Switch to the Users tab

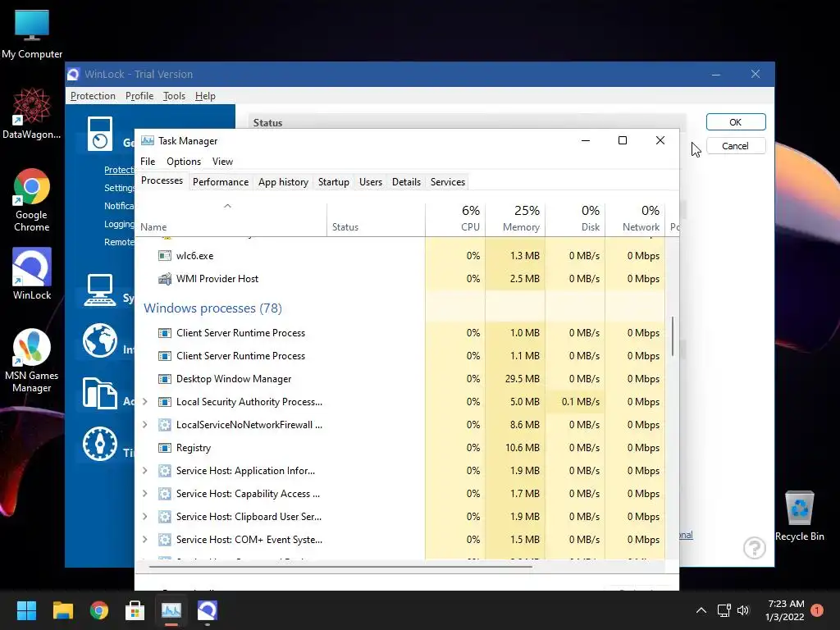(371, 182)
